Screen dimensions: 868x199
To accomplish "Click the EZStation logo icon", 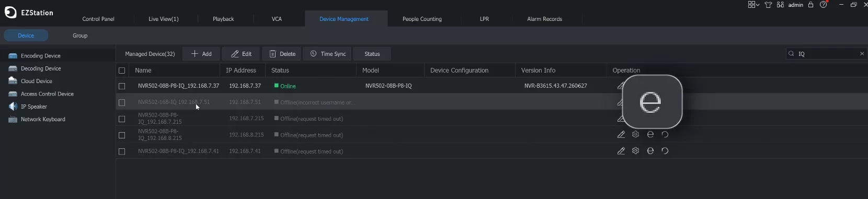I will click(x=10, y=13).
